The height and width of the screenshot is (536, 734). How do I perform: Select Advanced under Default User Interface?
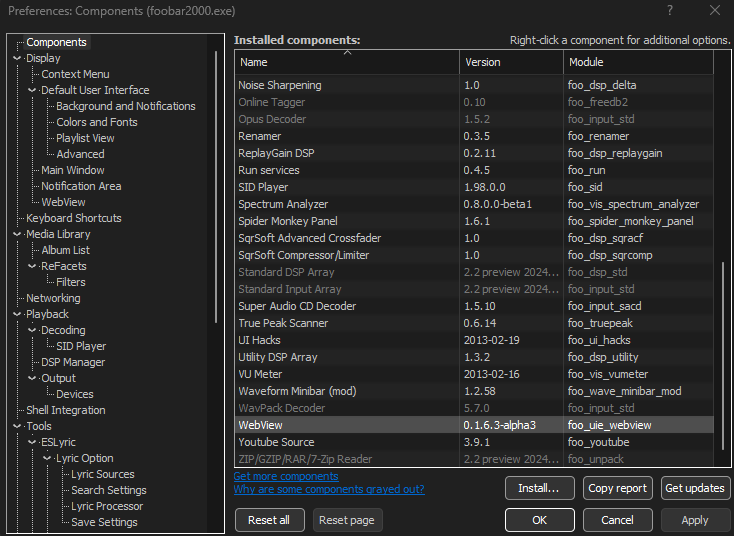(80, 154)
